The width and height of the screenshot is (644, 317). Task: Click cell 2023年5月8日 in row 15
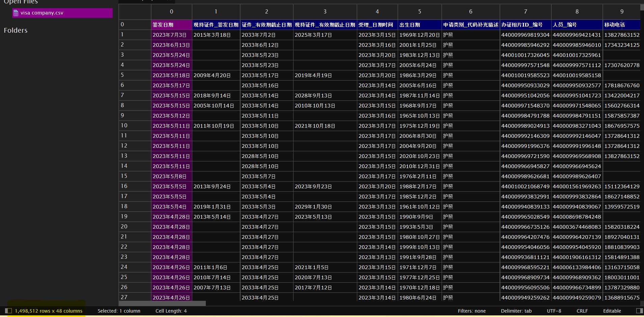tap(171, 176)
